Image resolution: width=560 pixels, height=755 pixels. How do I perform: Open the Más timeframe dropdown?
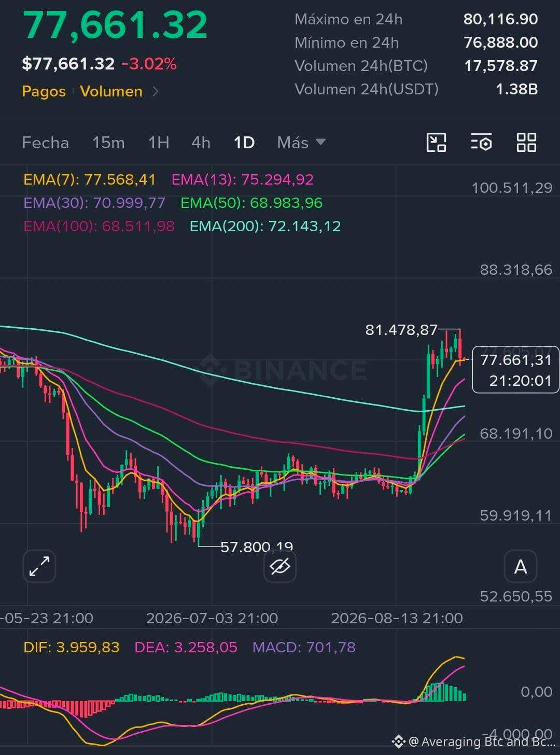pyautogui.click(x=301, y=143)
